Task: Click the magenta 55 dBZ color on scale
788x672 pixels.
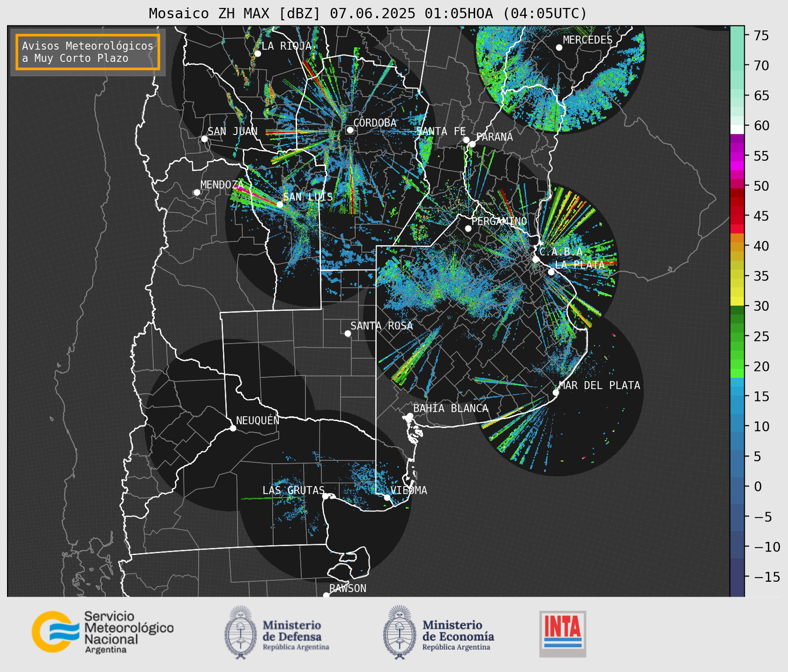Action: tap(737, 156)
